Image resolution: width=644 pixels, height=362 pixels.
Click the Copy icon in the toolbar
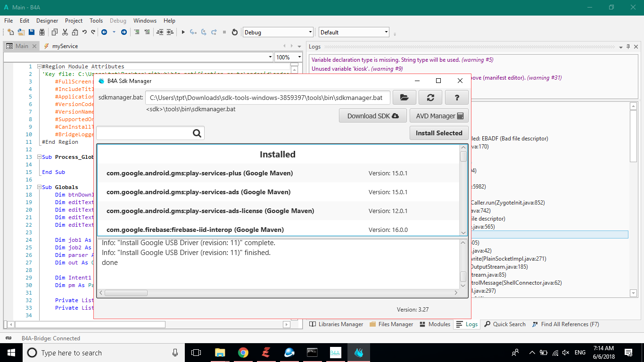click(55, 32)
